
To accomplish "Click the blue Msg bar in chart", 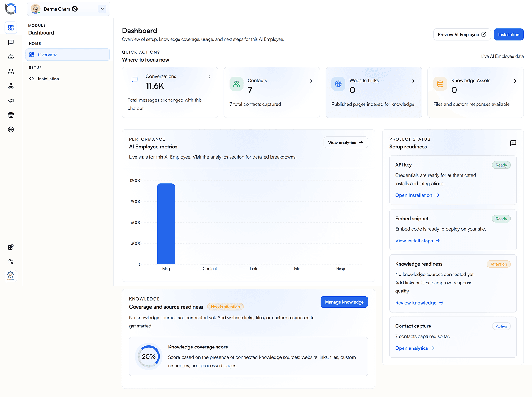I will [x=166, y=224].
